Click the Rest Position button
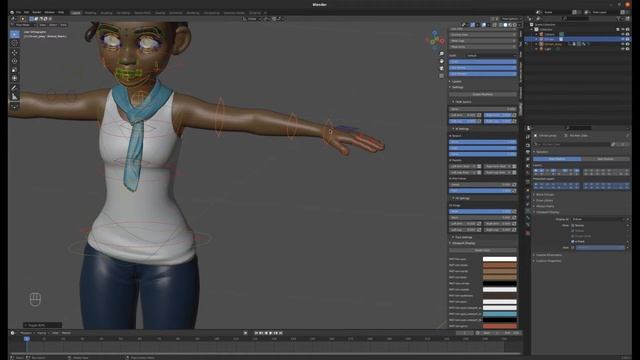This screenshot has width=640, height=360. coord(605,159)
